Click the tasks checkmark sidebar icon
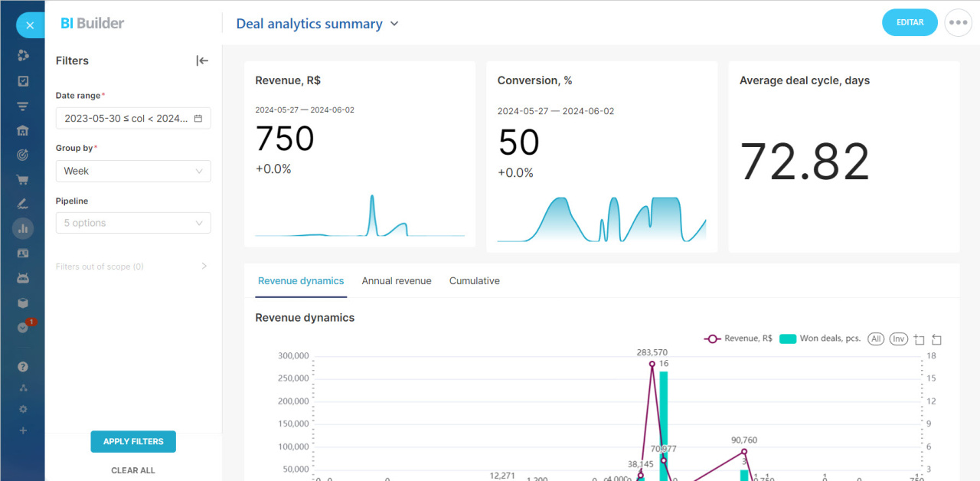 23,81
